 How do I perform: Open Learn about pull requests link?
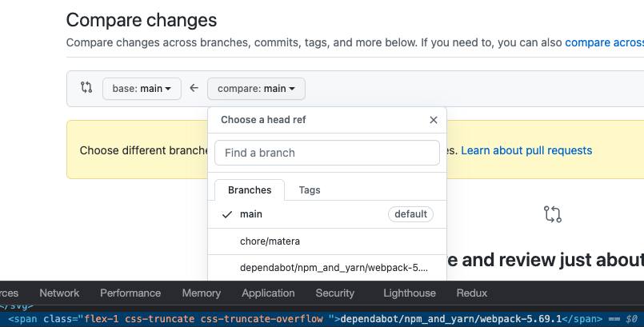tap(526, 150)
